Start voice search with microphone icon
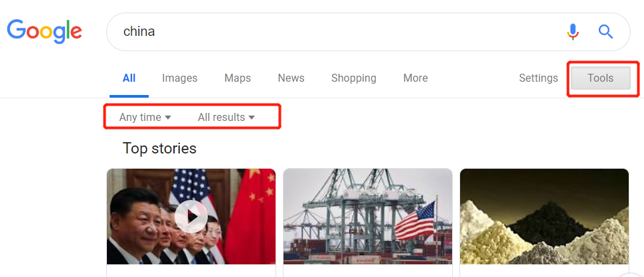Screen dimensions: 644x277 pyautogui.click(x=573, y=32)
